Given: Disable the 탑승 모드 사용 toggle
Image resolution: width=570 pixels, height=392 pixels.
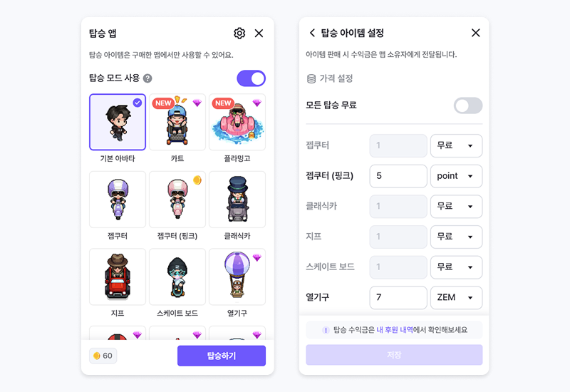Looking at the screenshot, I should [252, 78].
